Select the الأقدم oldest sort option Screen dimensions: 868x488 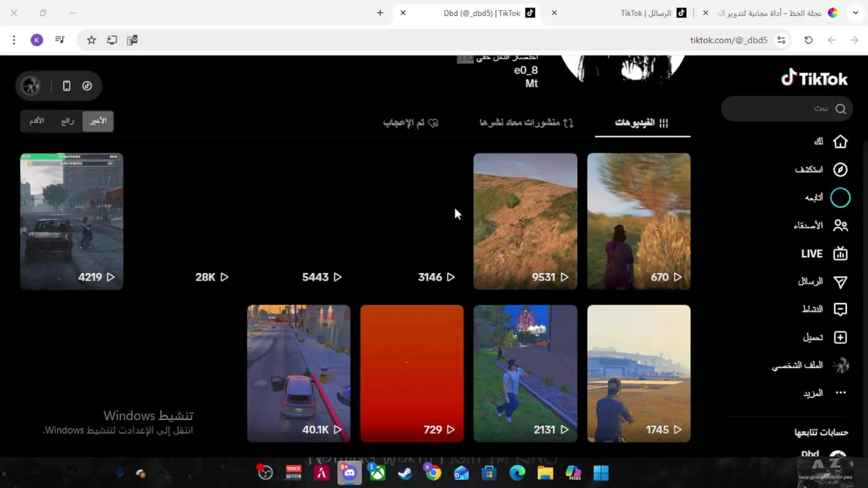coord(37,121)
